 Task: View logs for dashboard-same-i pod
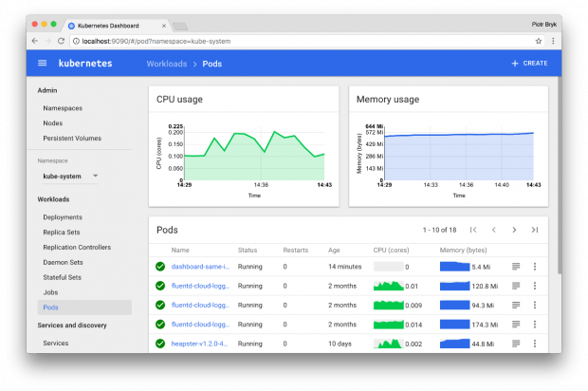click(x=516, y=267)
